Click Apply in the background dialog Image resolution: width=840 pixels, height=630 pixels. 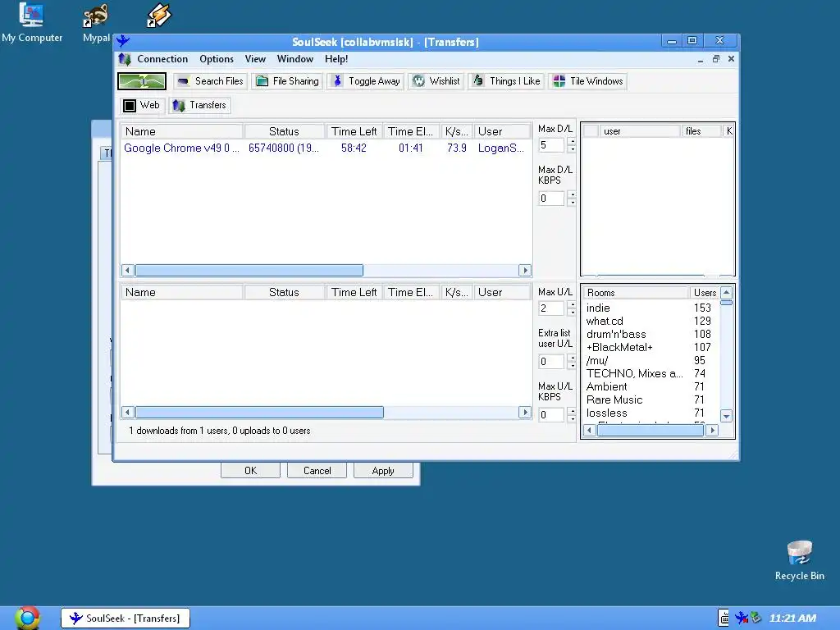[383, 470]
